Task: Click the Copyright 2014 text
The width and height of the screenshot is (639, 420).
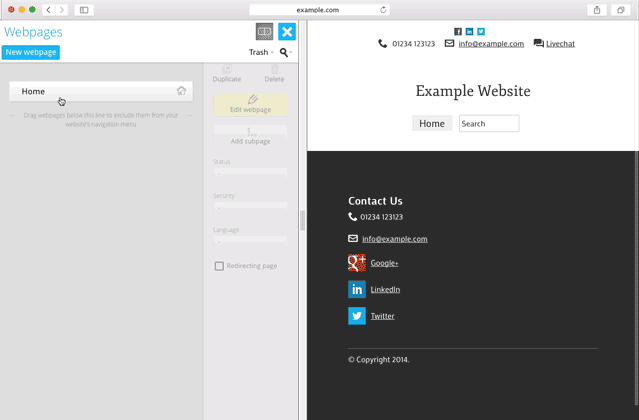Action: click(x=379, y=360)
